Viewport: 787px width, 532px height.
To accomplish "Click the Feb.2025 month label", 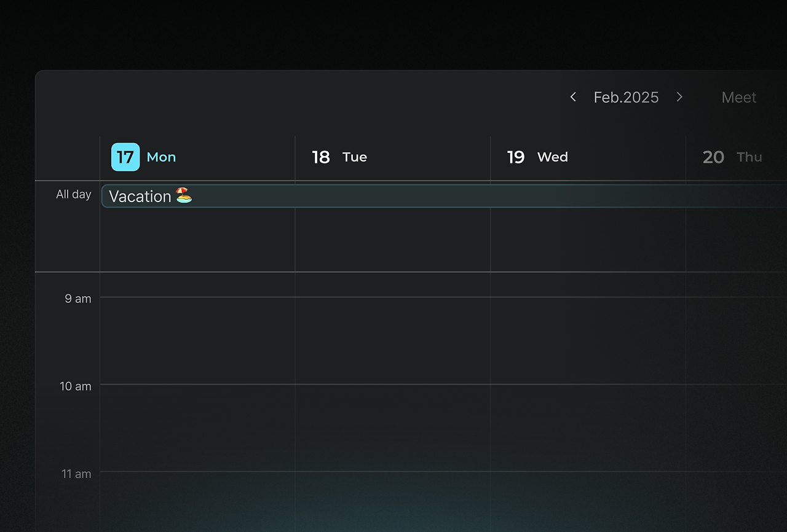I will pos(626,97).
